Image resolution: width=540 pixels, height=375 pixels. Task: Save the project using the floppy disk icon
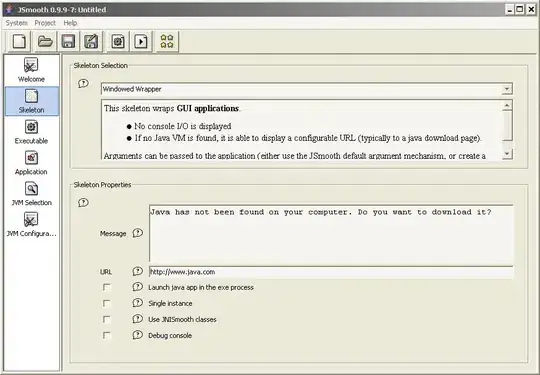pos(68,42)
